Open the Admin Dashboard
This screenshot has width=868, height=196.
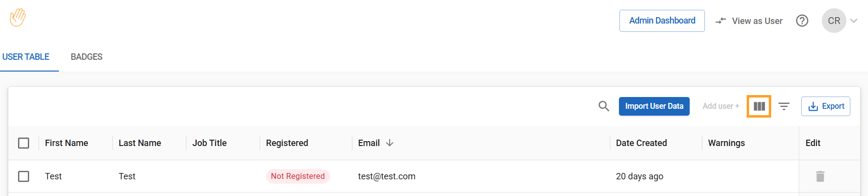pos(662,21)
